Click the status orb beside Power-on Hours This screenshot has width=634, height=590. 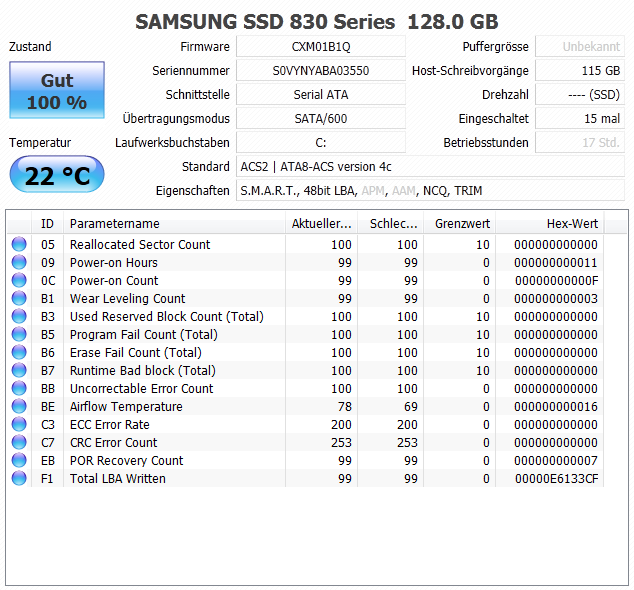coord(19,262)
